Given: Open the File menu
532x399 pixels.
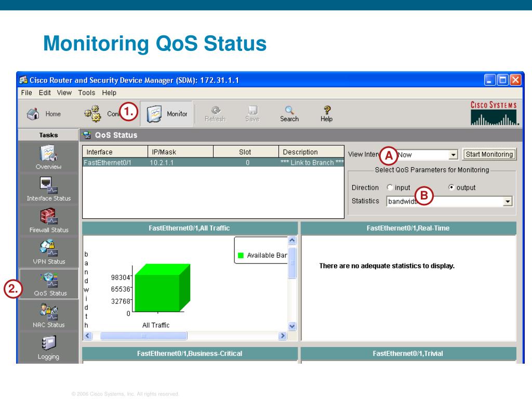Looking at the screenshot, I should click(26, 92).
